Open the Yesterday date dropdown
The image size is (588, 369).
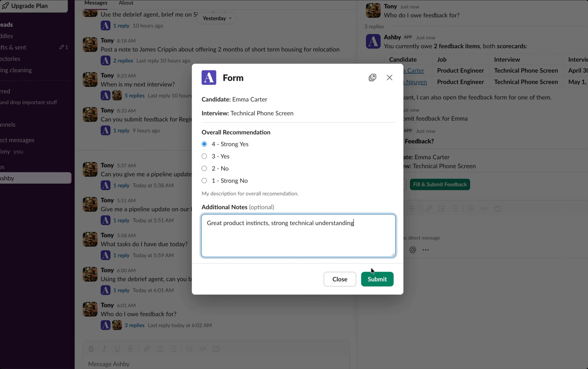click(x=217, y=18)
